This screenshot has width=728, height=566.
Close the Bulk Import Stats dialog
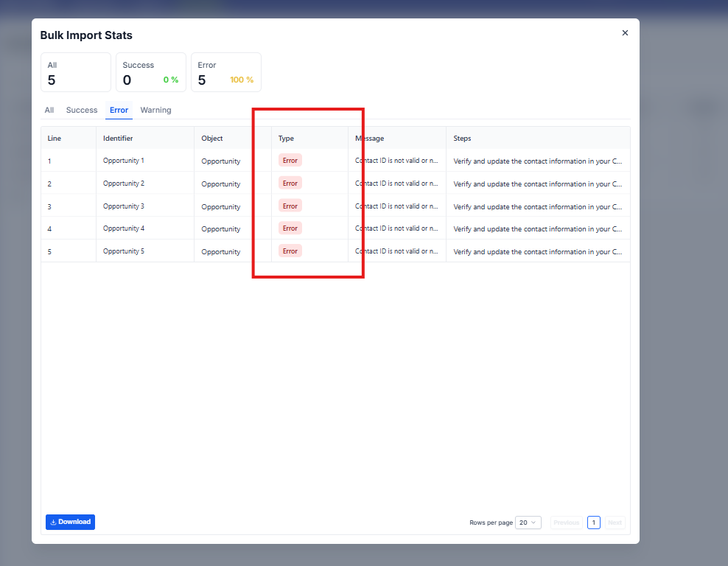(625, 33)
